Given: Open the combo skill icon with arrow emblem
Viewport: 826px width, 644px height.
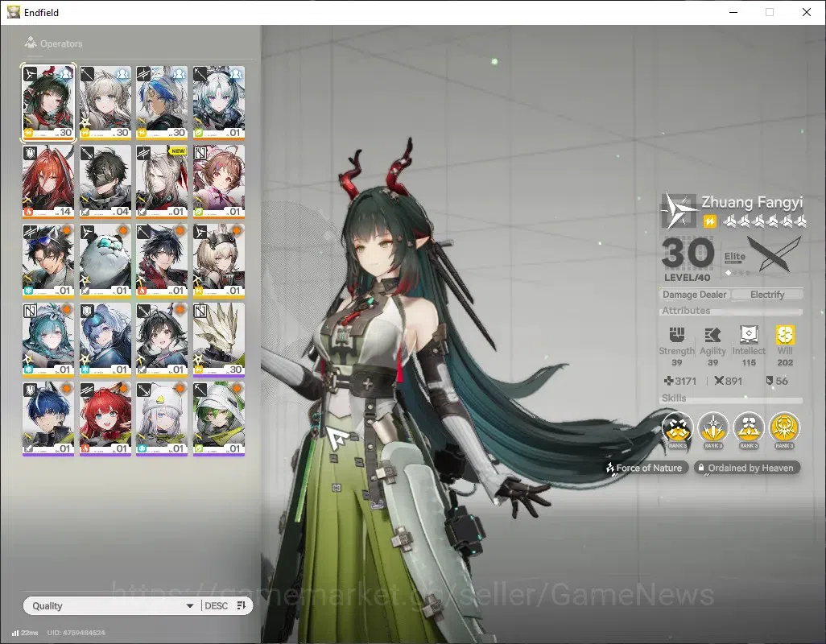Looking at the screenshot, I should [x=749, y=427].
